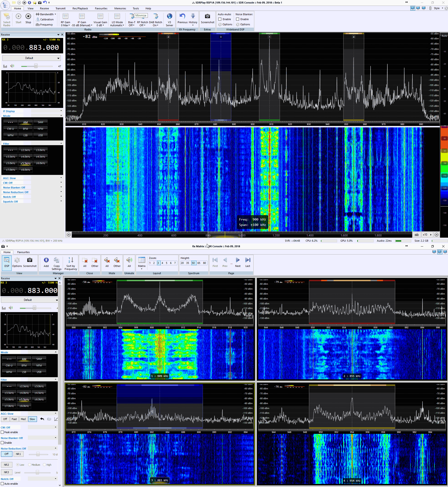This screenshot has height=487, width=448.
Task: Enable Noise Blanker in Wideband DSP
Action: pos(238,19)
